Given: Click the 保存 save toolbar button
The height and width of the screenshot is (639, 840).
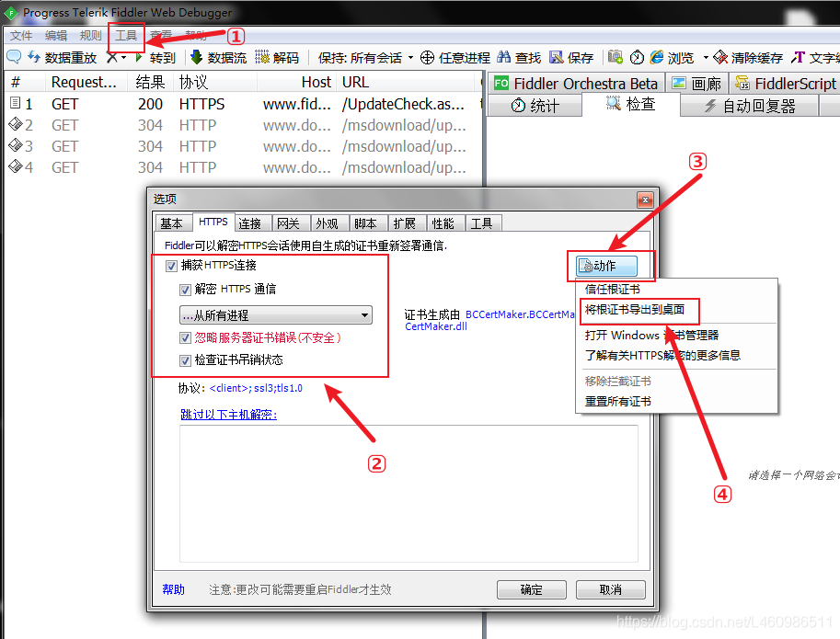Looking at the screenshot, I should point(571,57).
